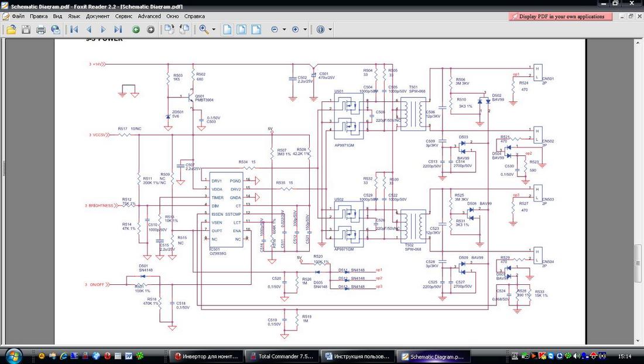Expand the zoom tool dropdown arrow
This screenshot has height=364, width=644.
click(x=214, y=29)
